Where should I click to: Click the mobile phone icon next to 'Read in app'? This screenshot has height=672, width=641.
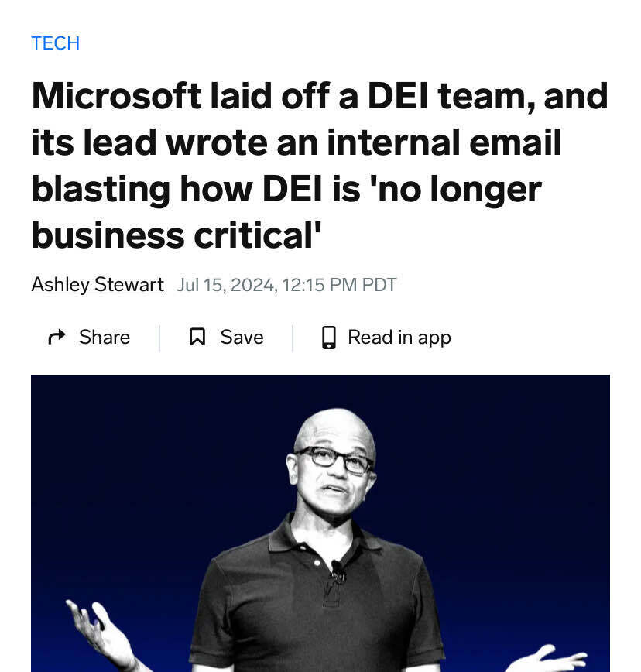click(328, 337)
